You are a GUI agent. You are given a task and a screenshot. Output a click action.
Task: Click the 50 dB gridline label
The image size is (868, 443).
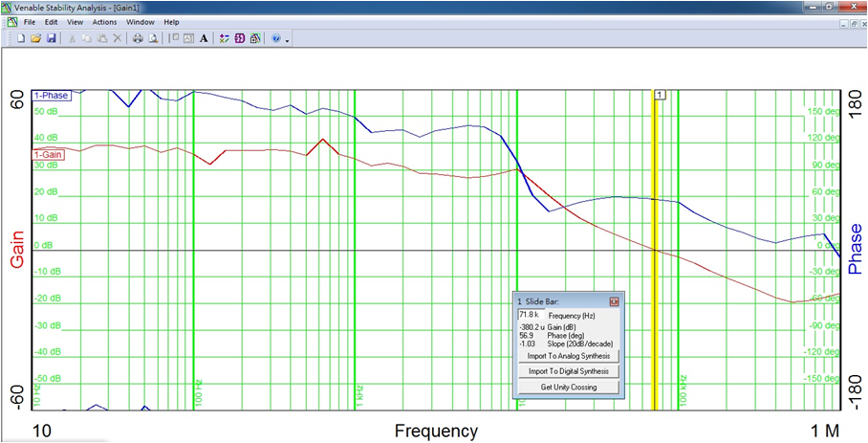46,112
